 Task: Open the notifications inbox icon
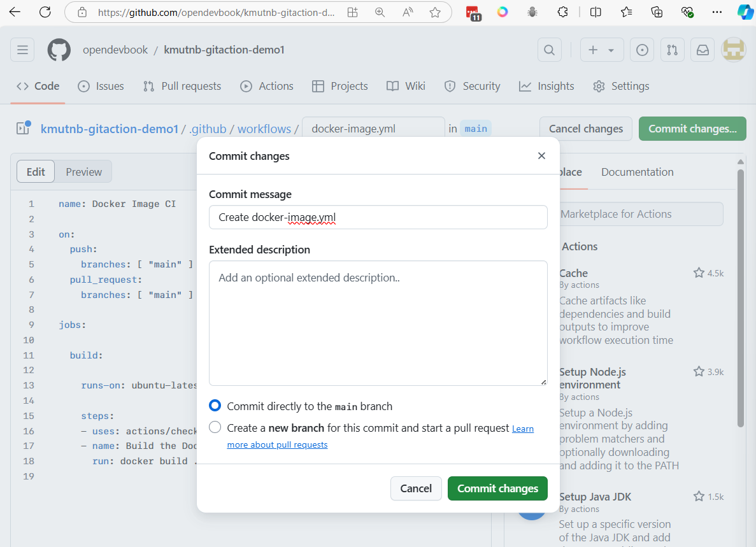703,50
